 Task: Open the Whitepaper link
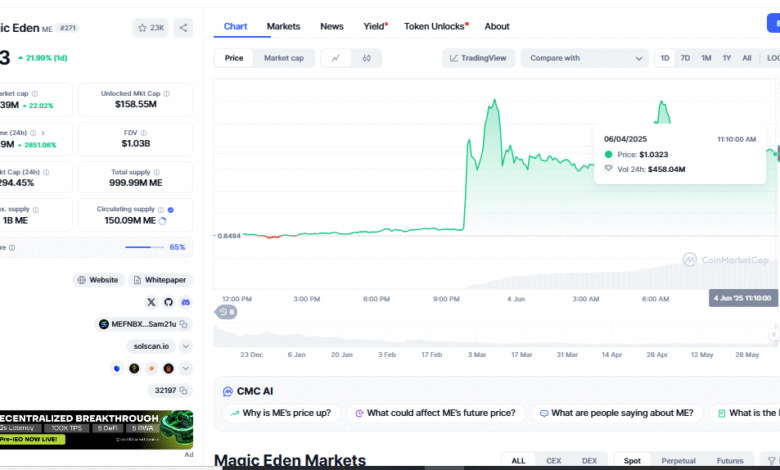(x=160, y=280)
